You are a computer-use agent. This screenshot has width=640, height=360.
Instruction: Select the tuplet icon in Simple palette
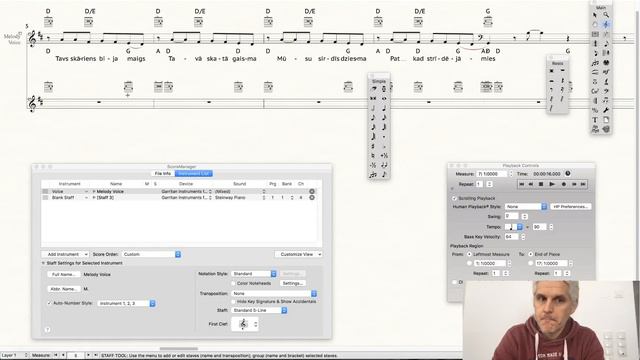[x=373, y=175]
